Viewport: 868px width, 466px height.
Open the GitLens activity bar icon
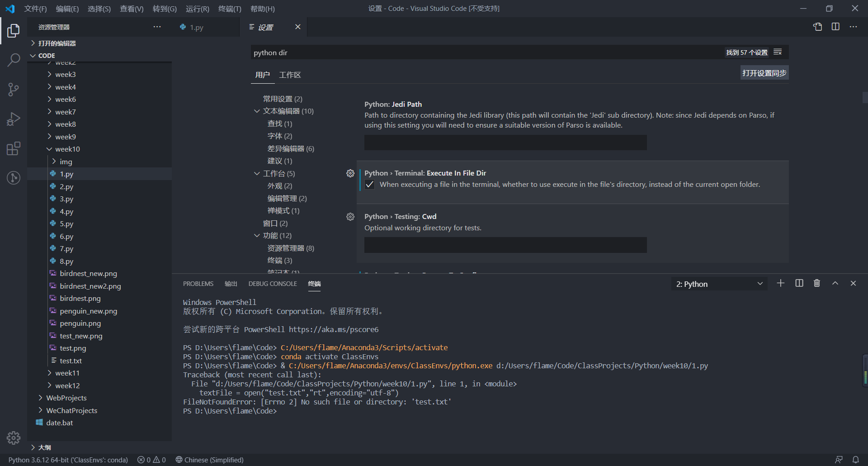pos(14,178)
